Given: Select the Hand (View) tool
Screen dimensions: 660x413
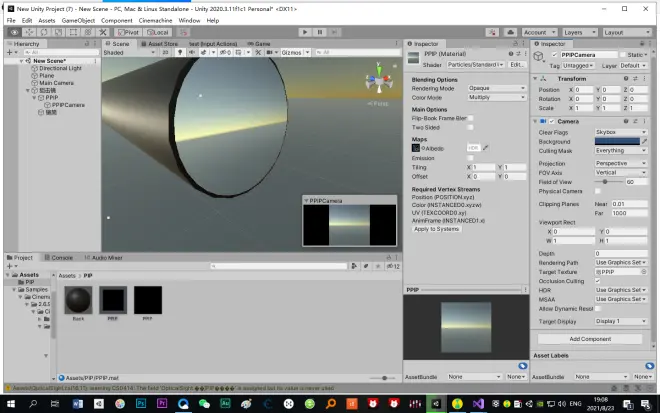Looking at the screenshot, I should point(15,32).
